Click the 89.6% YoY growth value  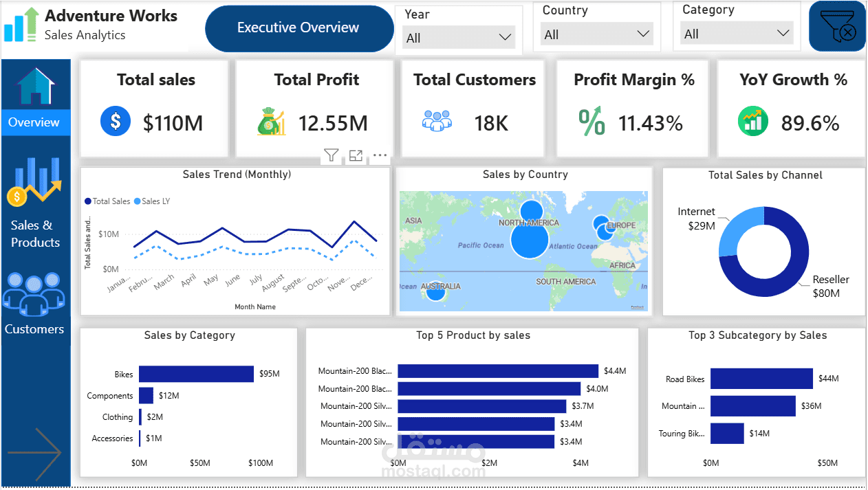pyautogui.click(x=810, y=123)
